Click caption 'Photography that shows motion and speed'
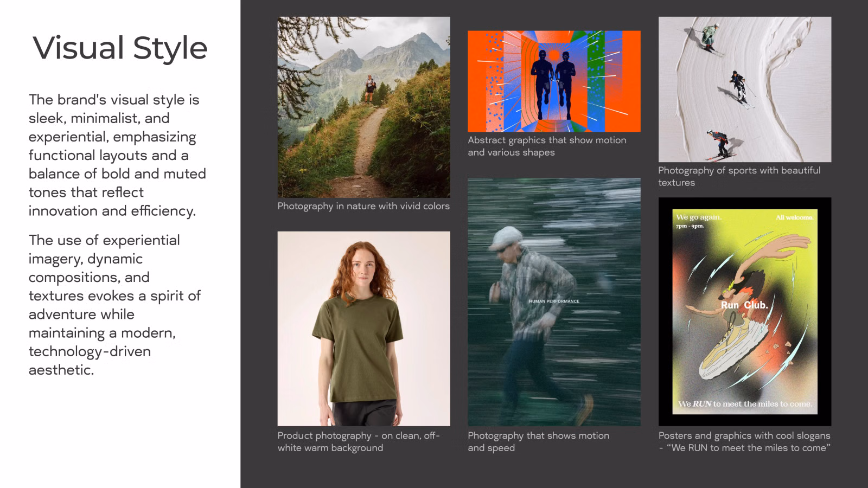868x488 pixels. point(538,441)
